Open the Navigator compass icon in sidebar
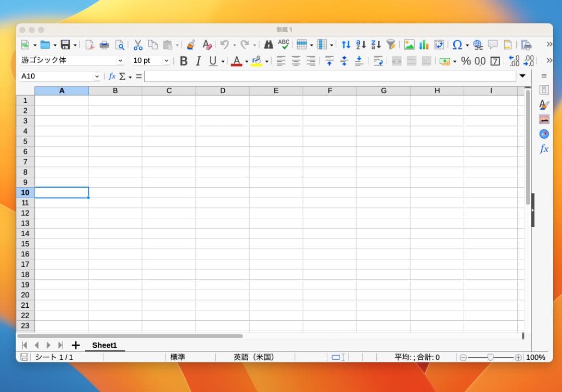This screenshot has width=562, height=392. (x=544, y=134)
